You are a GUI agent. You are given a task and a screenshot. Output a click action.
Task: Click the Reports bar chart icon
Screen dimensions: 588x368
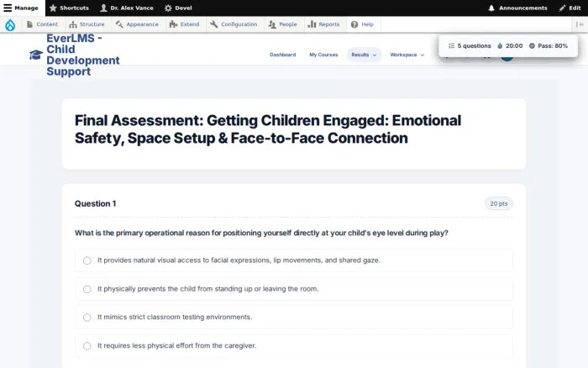(x=312, y=24)
